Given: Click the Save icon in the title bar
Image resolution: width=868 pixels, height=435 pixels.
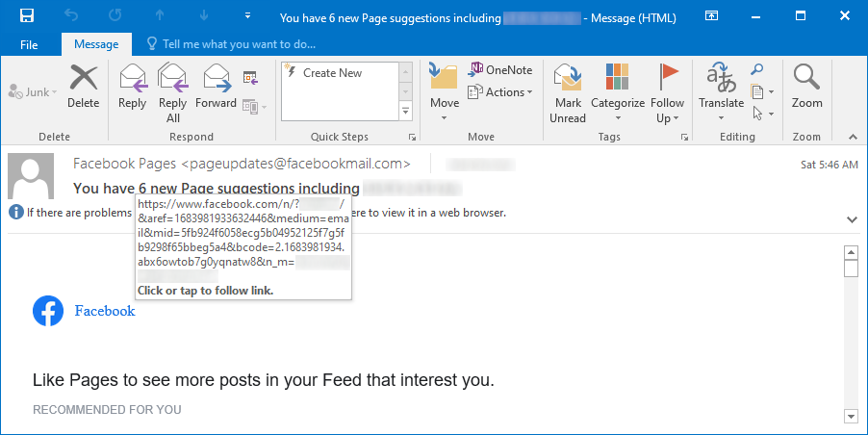Looking at the screenshot, I should pos(27,15).
